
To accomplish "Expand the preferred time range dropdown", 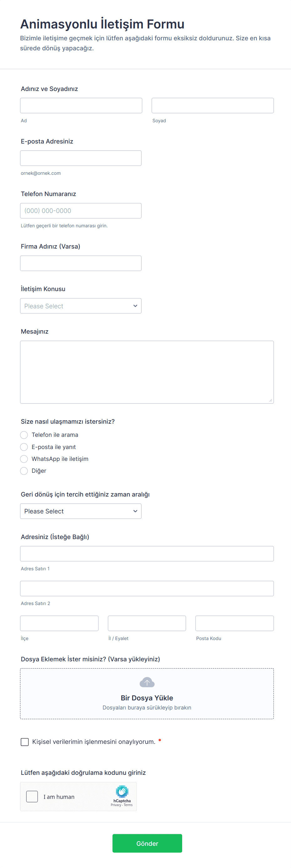I will [x=81, y=511].
